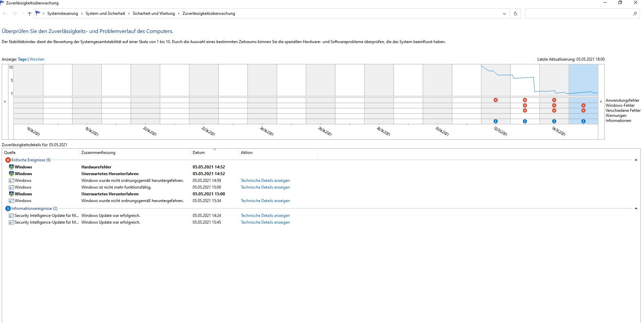Collapse the Informationsereignisse group
Screen dimensions: 644x323
pos(636,208)
